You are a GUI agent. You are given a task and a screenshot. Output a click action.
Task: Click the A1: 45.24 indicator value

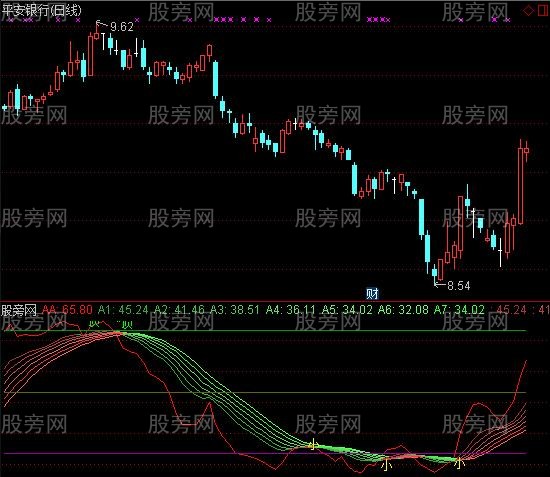click(123, 310)
